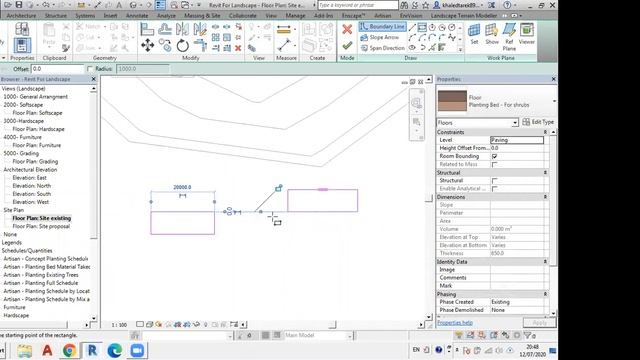The width and height of the screenshot is (640, 360).
Task: Select Mirror - Pick Axis tool
Action: (x=182, y=29)
